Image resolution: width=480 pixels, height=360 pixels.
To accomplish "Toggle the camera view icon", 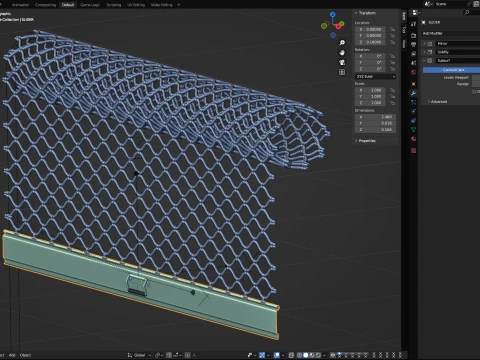I will click(x=342, y=62).
